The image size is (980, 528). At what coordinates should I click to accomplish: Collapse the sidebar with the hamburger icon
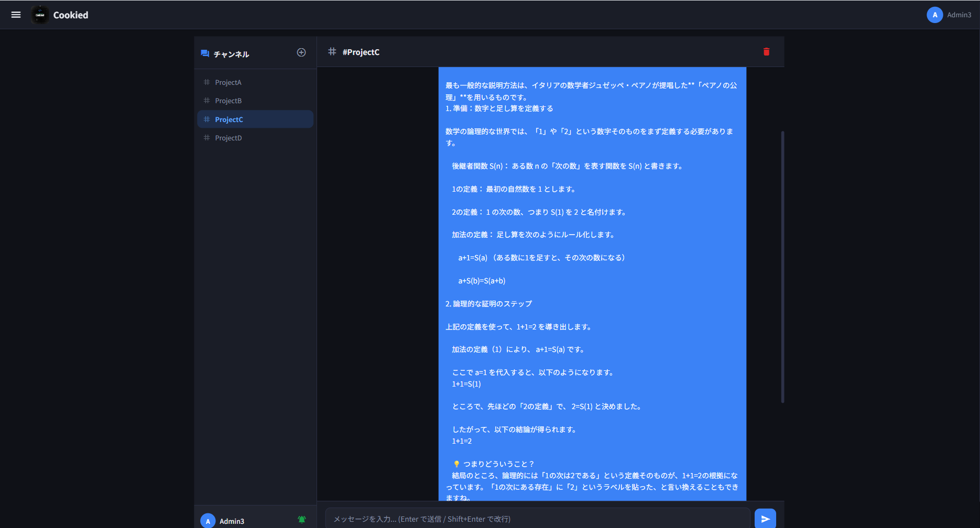16,15
